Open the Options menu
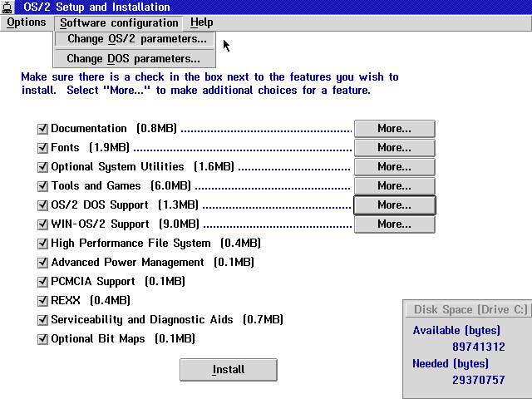 pos(26,22)
